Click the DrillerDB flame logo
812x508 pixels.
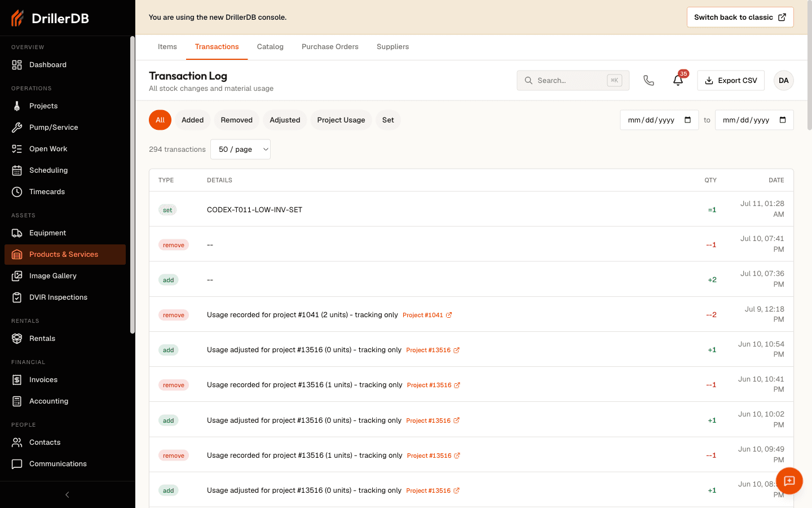click(x=17, y=18)
